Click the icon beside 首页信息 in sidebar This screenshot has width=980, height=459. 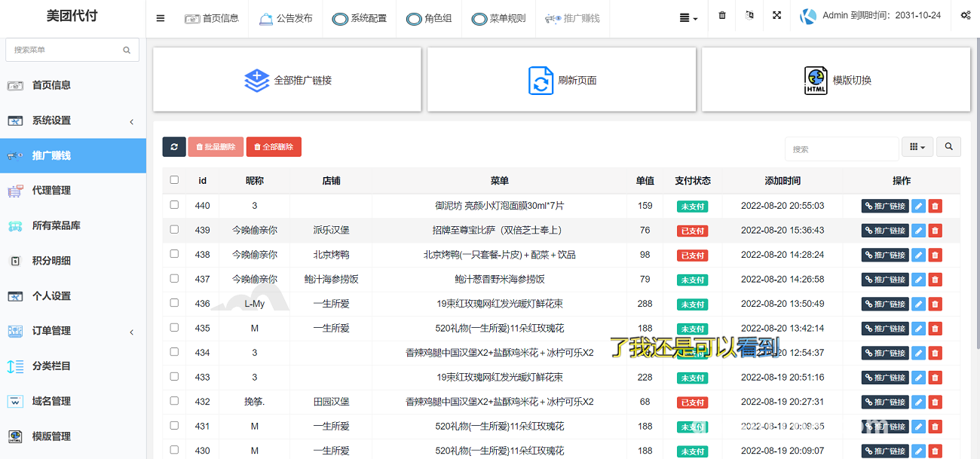15,85
